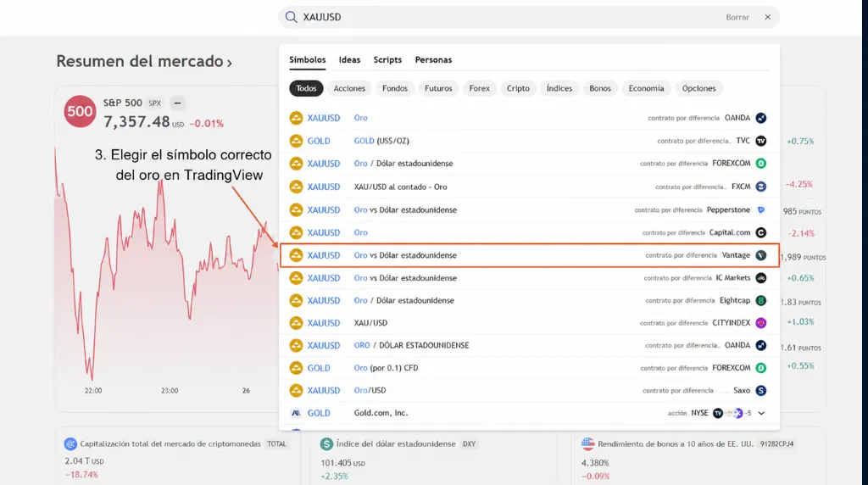
Task: Click Pepperstone broker logo icon
Action: (761, 209)
